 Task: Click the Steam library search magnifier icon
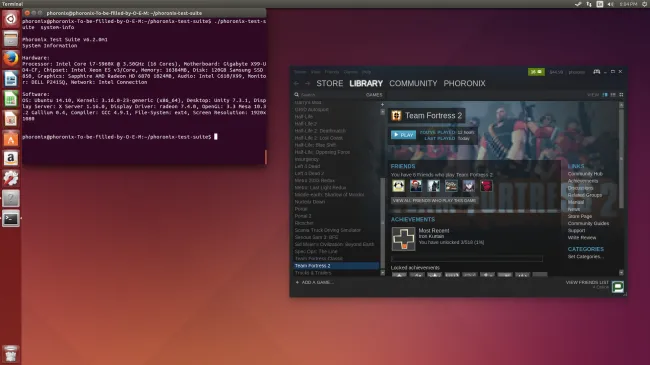pyautogui.click(x=296, y=95)
